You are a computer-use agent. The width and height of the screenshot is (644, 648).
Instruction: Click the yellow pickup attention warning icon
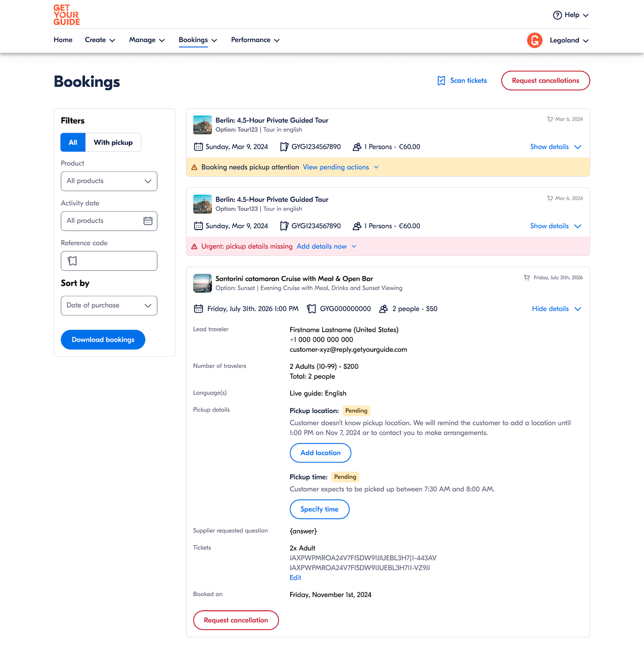pyautogui.click(x=194, y=167)
